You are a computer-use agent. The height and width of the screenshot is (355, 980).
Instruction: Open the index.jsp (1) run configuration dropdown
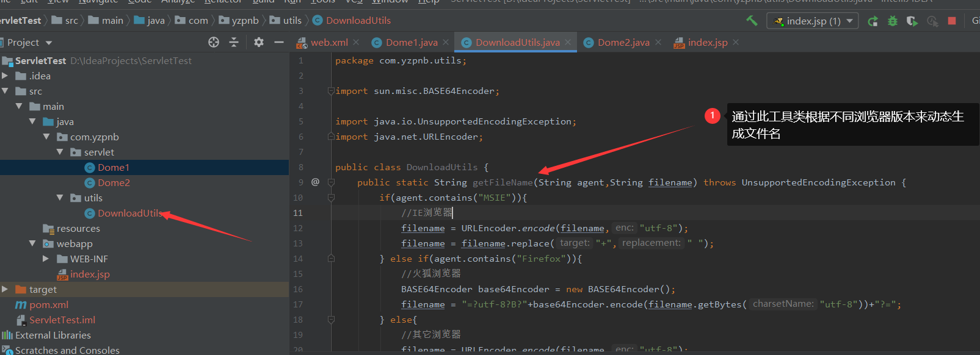pyautogui.click(x=812, y=21)
